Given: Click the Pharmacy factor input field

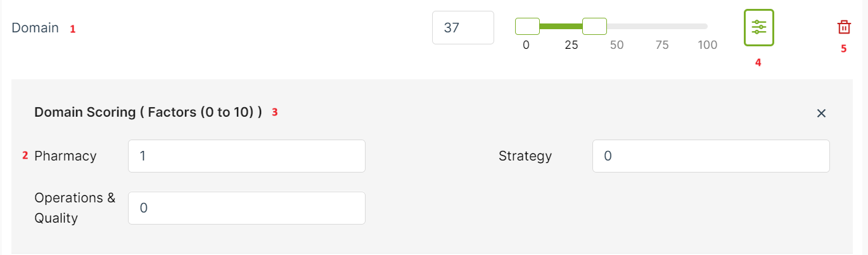Looking at the screenshot, I should (246, 156).
